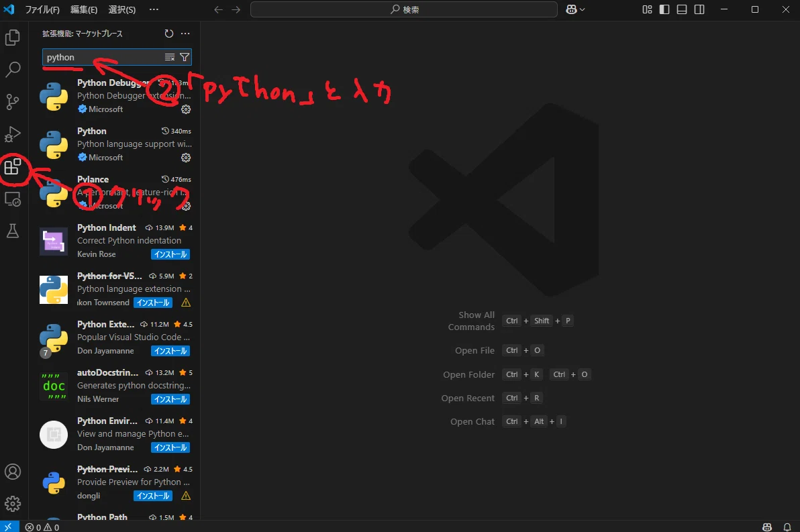Open the ファイル(F) menu
Viewport: 800px width, 532px height.
point(42,9)
